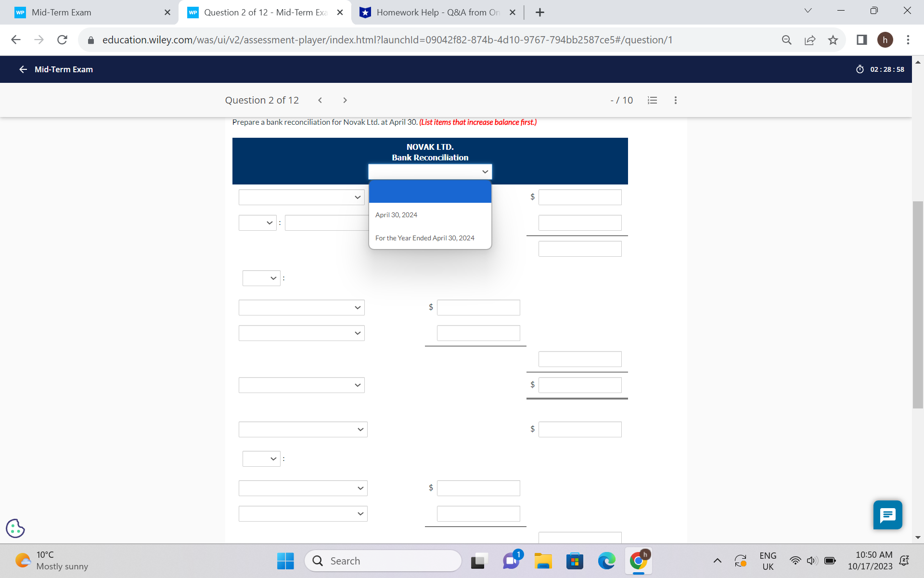This screenshot has width=924, height=578.
Task: Switch to the Homework Help tab
Action: [433, 12]
